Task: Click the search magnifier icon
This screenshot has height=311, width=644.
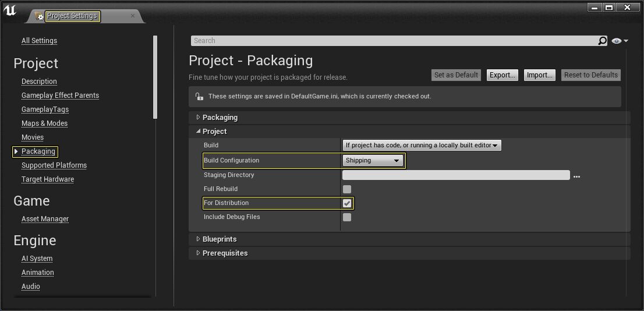Action: (x=601, y=41)
